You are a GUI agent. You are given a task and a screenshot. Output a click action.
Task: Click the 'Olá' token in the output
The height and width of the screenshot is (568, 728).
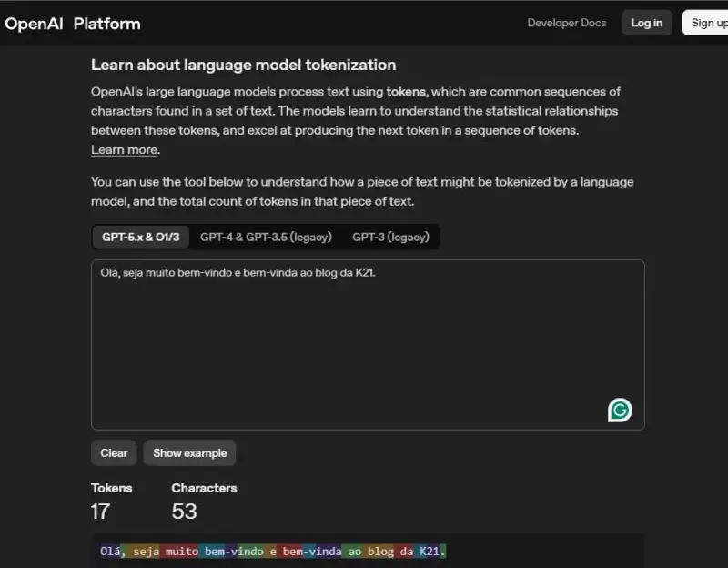pos(110,552)
